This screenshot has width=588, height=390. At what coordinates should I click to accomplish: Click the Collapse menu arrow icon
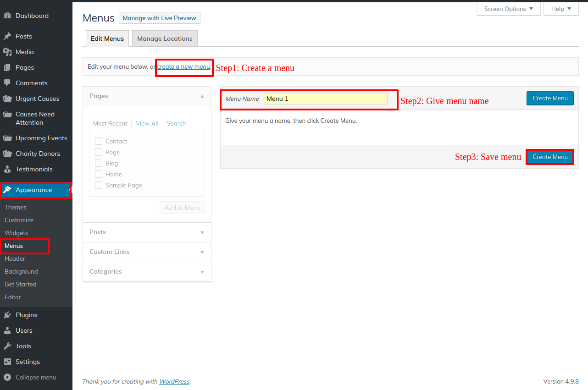pos(7,377)
